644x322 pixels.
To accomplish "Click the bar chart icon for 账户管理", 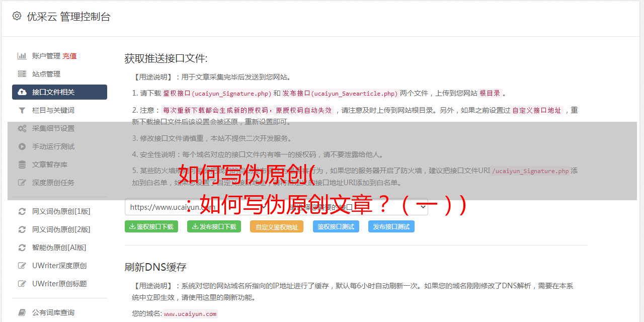I will 22,56.
